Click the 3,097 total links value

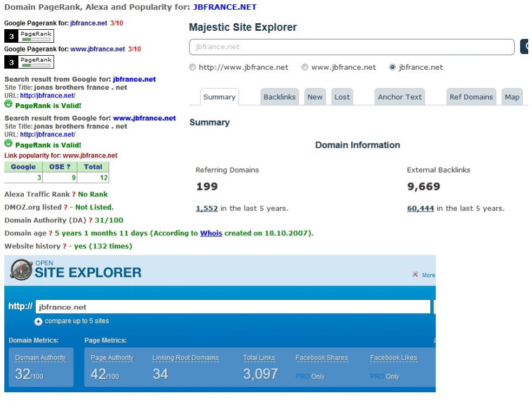coord(260,374)
